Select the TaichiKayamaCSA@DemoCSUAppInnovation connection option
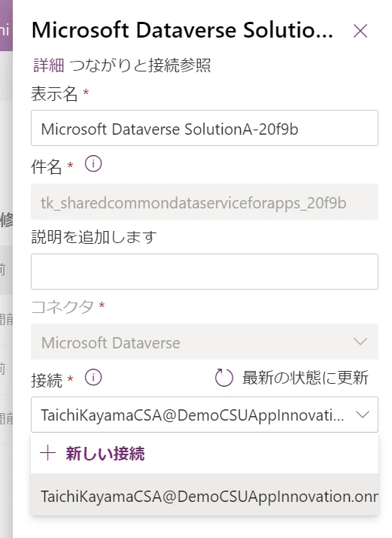Image resolution: width=392 pixels, height=538 pixels. 205,494
